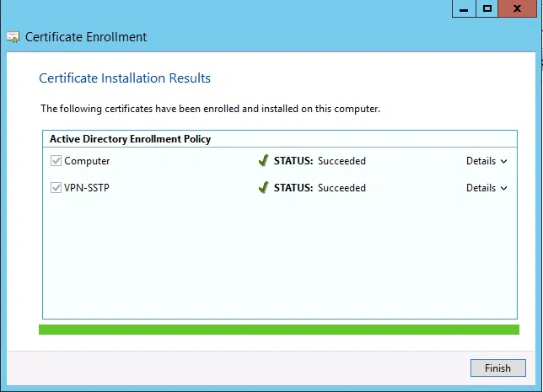The width and height of the screenshot is (543, 392).
Task: Click Succeeded status text for VPN-SSTP
Action: pyautogui.click(x=341, y=188)
